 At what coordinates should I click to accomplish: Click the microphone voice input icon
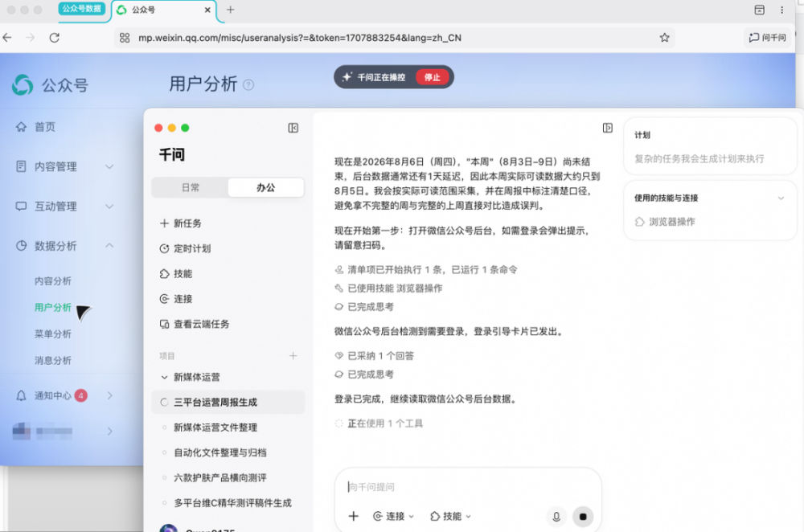(556, 516)
